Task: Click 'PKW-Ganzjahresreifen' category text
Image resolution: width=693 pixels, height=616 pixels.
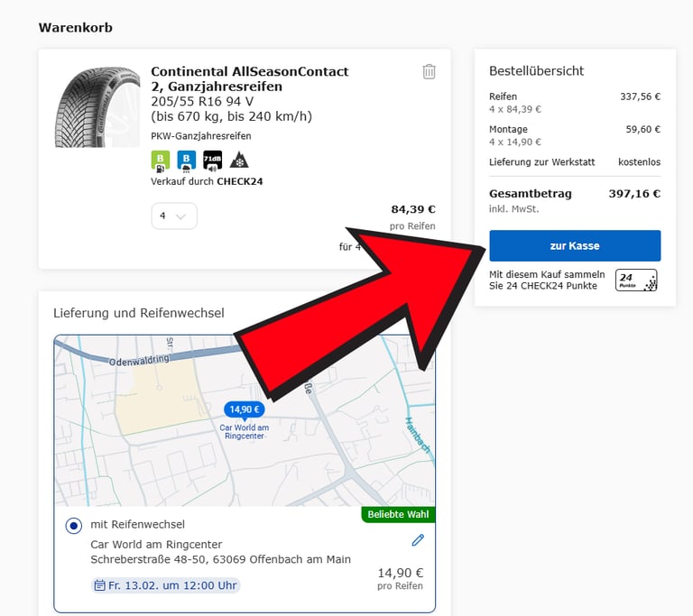Action: tap(201, 136)
